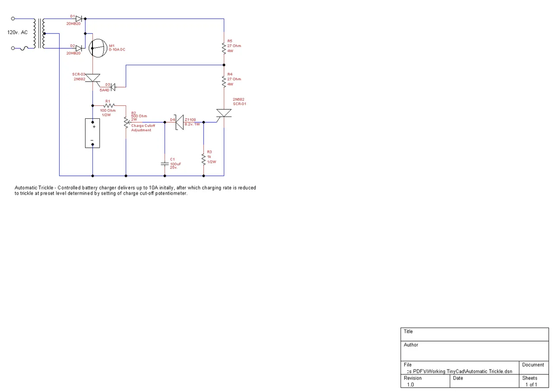Click the 'Charge Cutoff Adjustment' label

coord(143,128)
